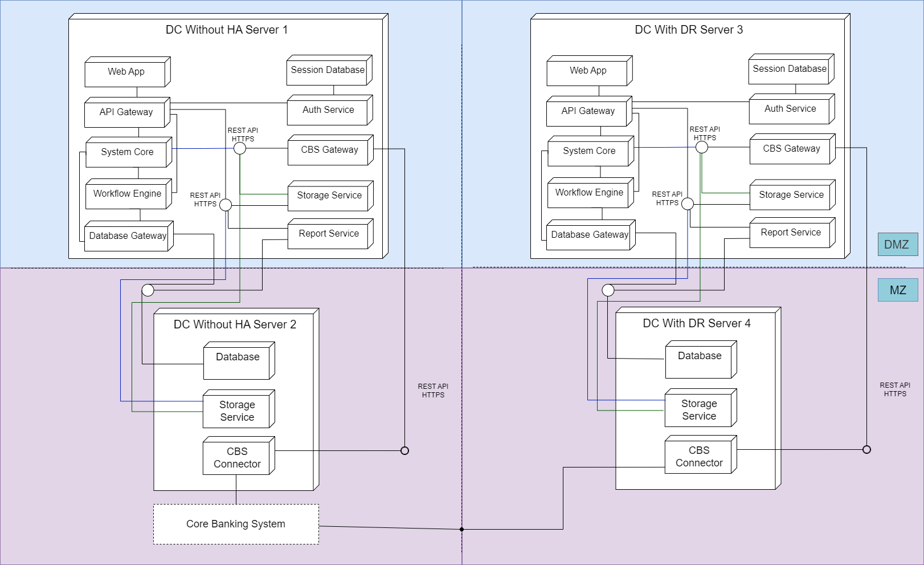Select the Session Database node in Server 1

329,70
